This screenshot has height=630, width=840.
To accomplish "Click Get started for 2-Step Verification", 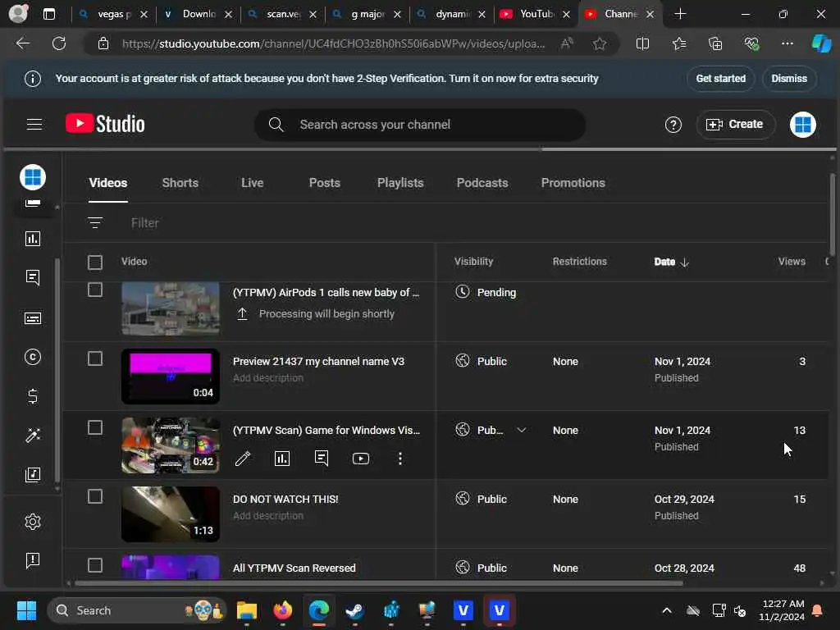I will (x=720, y=79).
